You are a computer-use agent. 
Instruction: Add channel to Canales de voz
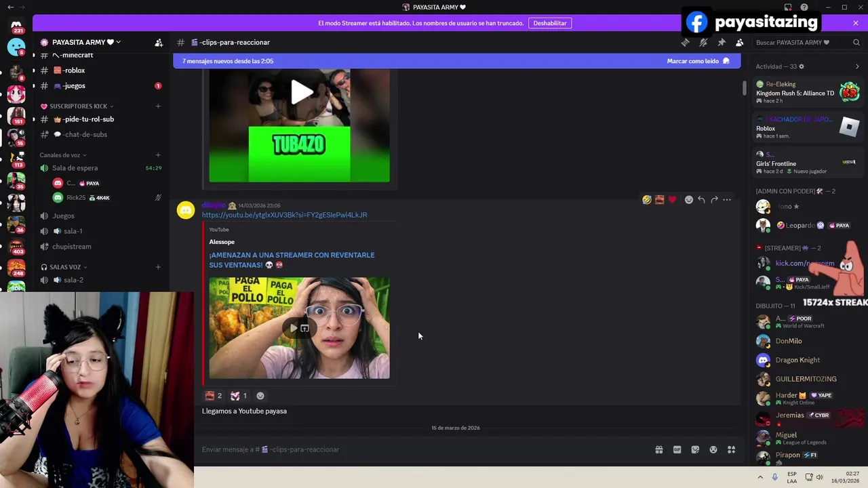tap(158, 155)
